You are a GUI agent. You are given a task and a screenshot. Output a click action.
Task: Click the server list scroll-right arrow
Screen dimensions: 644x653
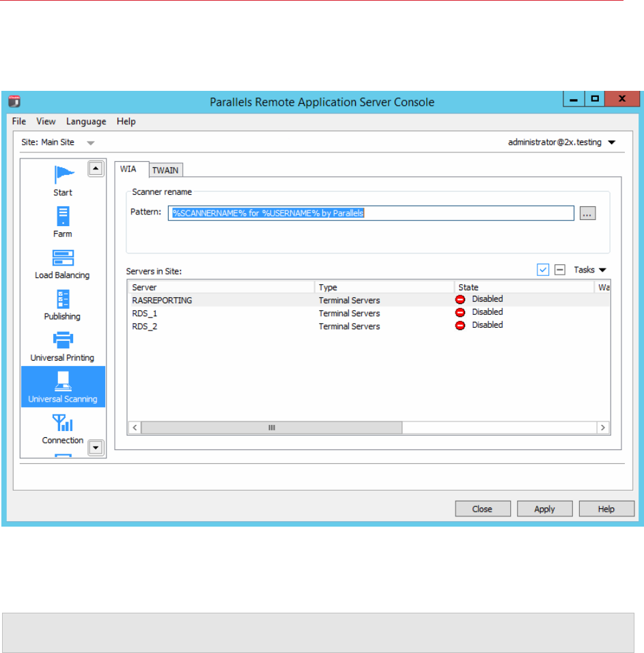[x=603, y=428]
